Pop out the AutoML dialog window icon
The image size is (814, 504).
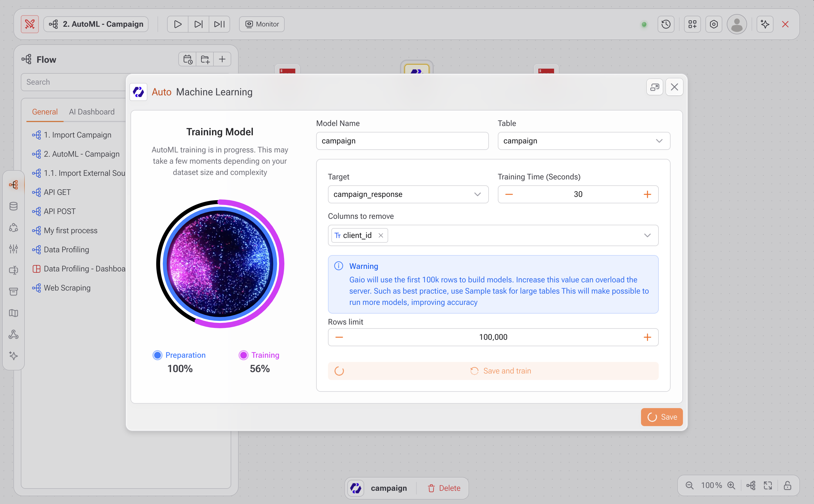654,87
